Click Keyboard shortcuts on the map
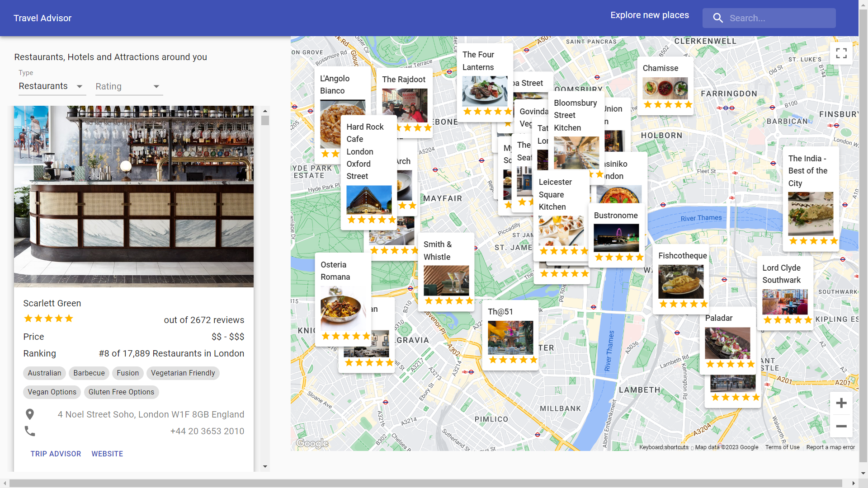The height and width of the screenshot is (488, 868). tap(664, 447)
